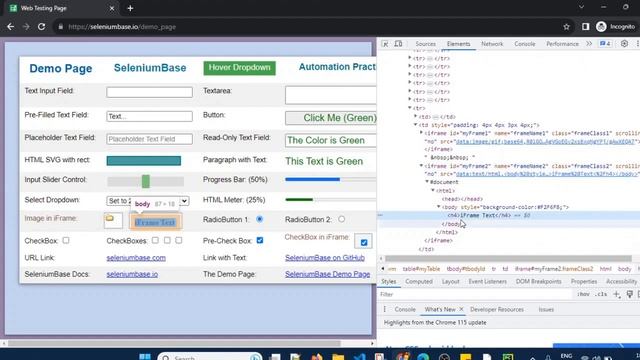
Task: Go back using the browser back arrow
Action: pyautogui.click(x=11, y=27)
